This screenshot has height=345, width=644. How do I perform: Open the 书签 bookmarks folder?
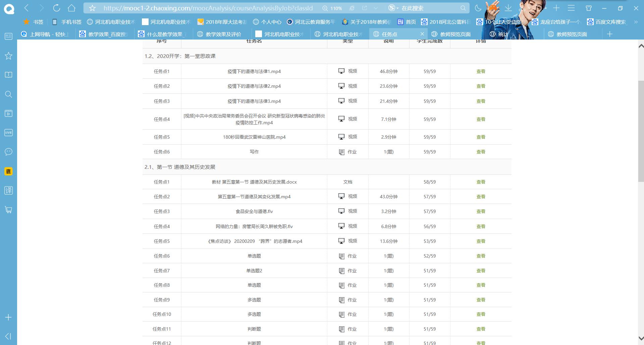point(34,22)
